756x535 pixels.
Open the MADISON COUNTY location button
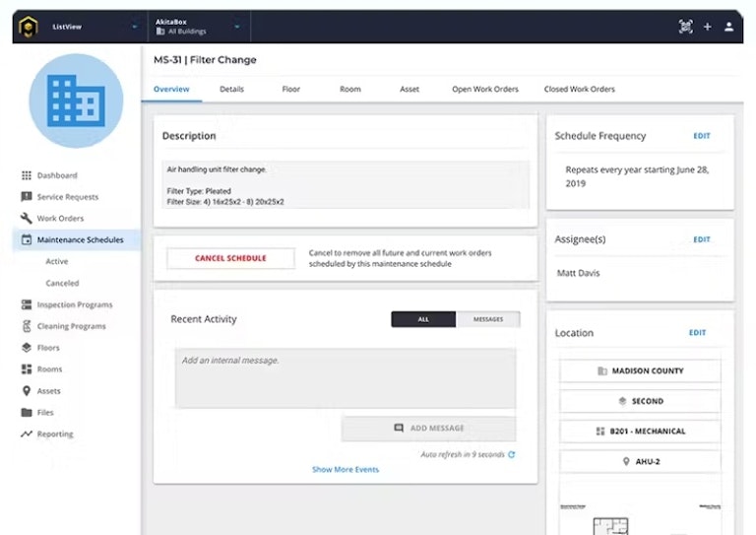(640, 371)
